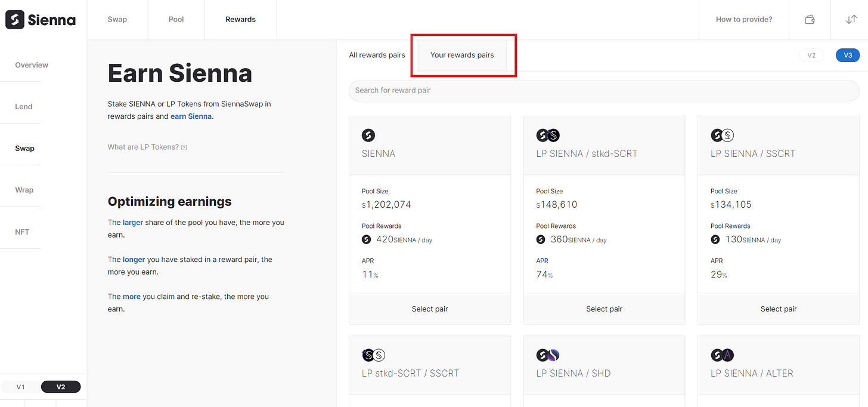Click the LP SIENNA / ALTER title
Image resolution: width=868 pixels, height=407 pixels.
pyautogui.click(x=752, y=373)
